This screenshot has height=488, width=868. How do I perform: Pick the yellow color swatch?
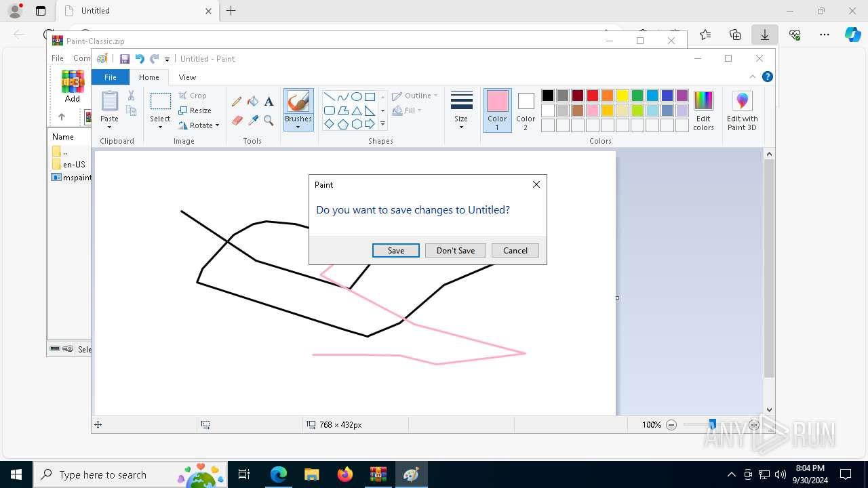point(623,96)
